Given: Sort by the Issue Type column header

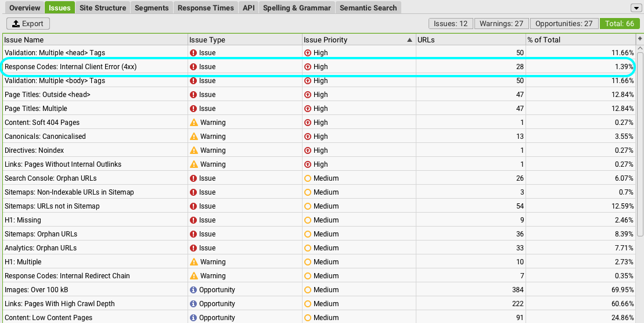Looking at the screenshot, I should [244, 40].
